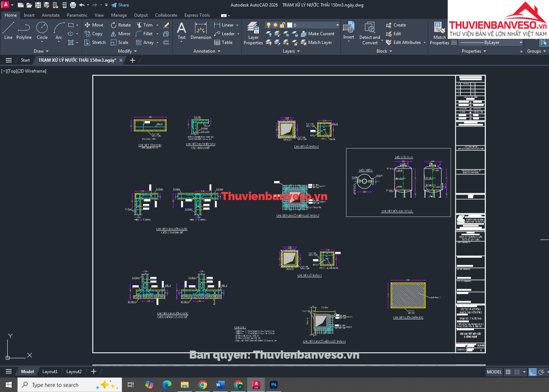Click the white layer color swatch
549x392 pixels.
coord(290,25)
